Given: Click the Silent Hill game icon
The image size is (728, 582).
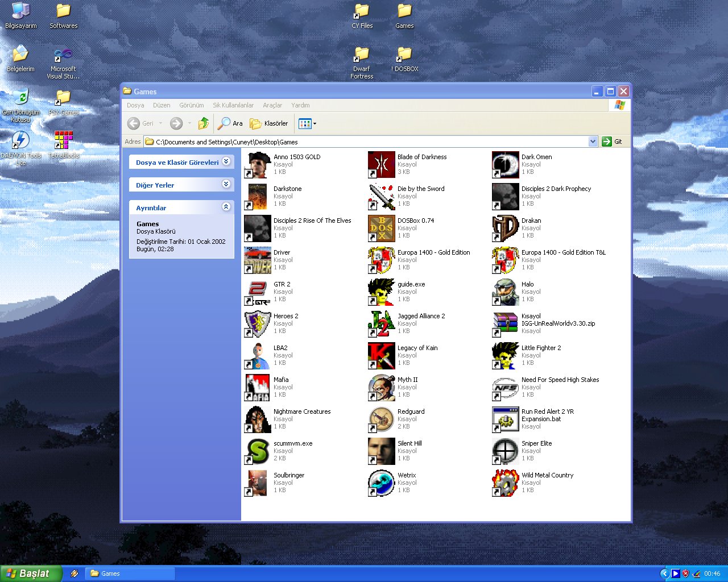Looking at the screenshot, I should click(x=381, y=451).
